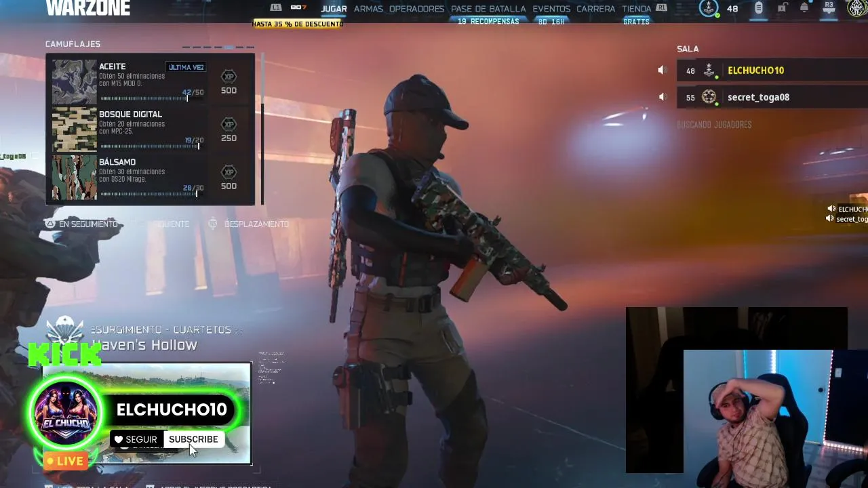Select the BOSQUE DIGITAL camo thumbnail

pos(75,129)
